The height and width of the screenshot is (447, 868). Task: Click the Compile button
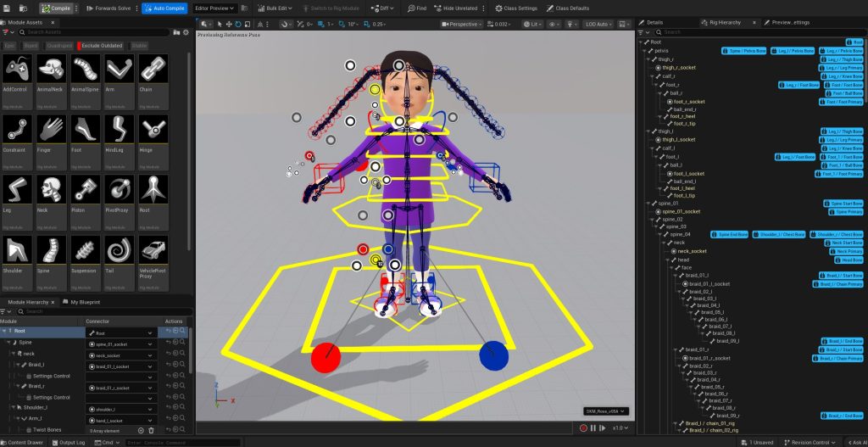[57, 8]
